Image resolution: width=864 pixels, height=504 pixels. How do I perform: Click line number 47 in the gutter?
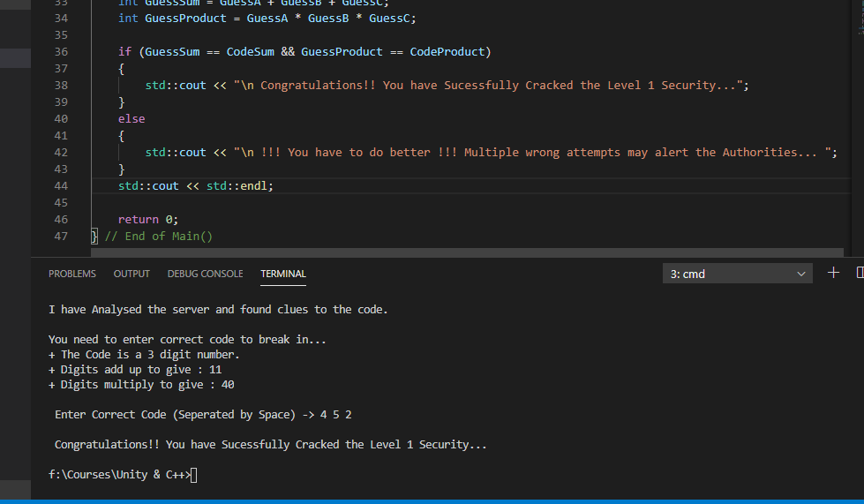[x=61, y=237]
